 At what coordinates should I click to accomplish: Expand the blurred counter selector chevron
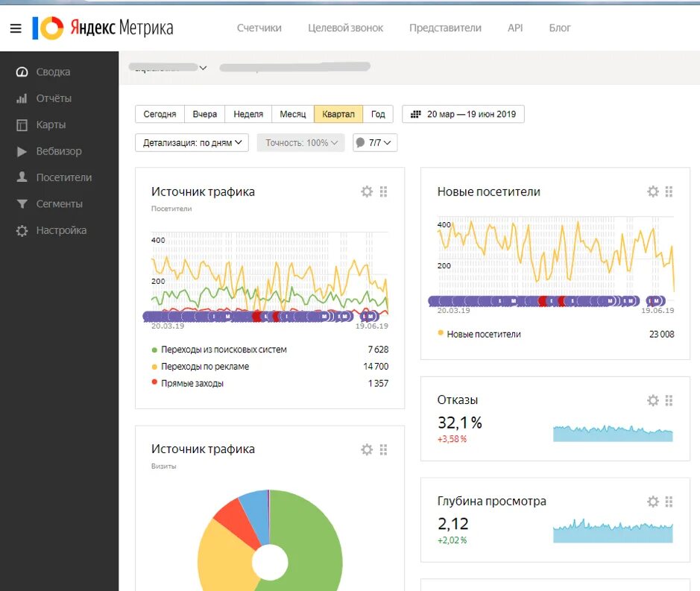203,68
